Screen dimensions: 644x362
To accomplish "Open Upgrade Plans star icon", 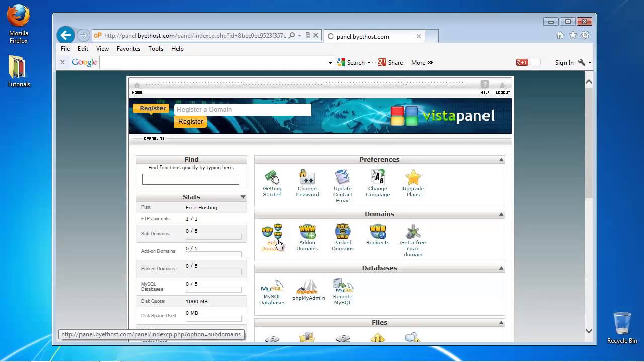I will point(413,177).
